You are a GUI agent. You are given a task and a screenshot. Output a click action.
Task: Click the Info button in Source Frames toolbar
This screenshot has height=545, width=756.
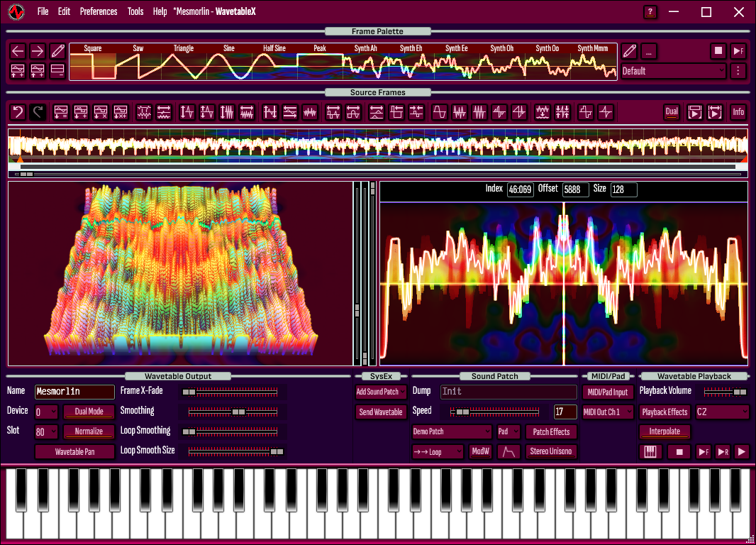pyautogui.click(x=738, y=112)
